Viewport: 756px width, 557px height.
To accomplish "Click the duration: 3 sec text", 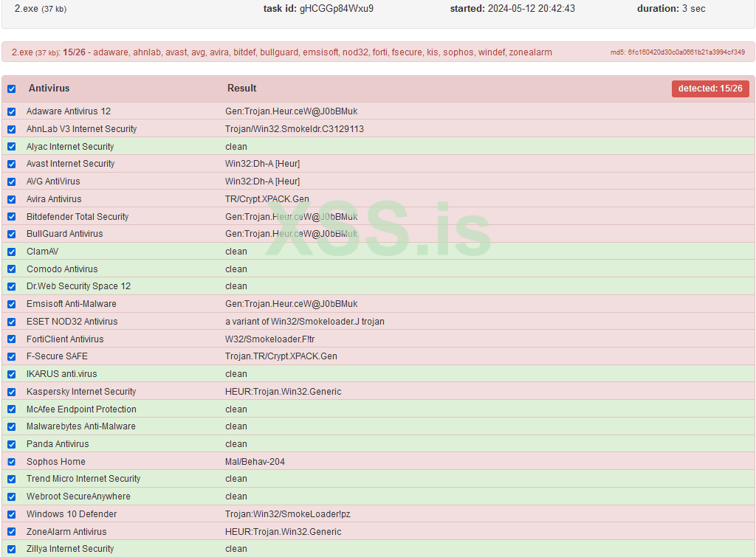I will pyautogui.click(x=671, y=9).
